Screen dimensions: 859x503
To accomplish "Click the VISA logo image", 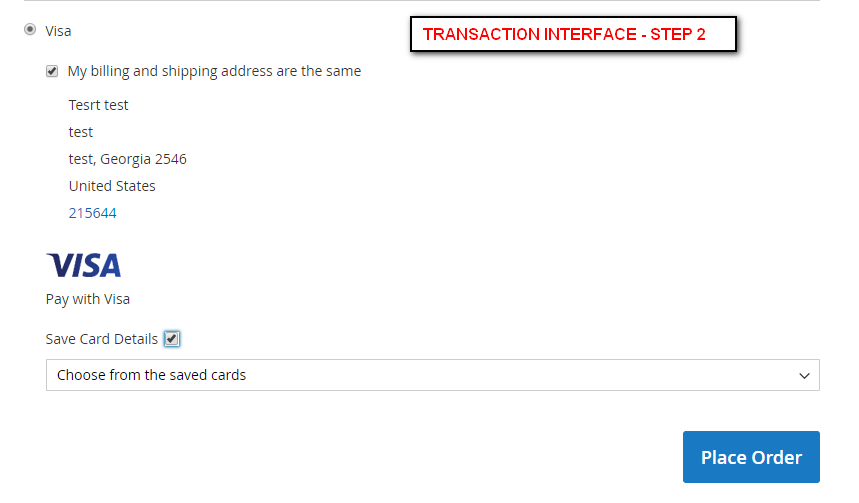I will click(x=84, y=265).
